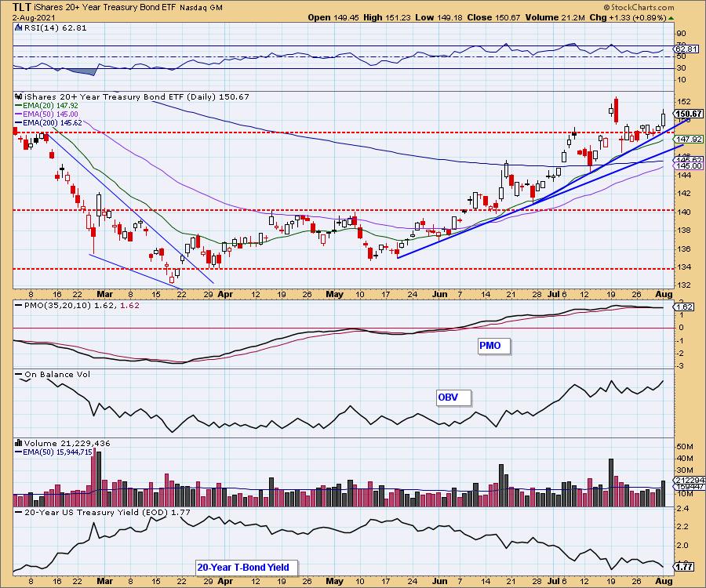Open the StockCharts.com copyright link
The image size is (706, 588).
[x=639, y=7]
